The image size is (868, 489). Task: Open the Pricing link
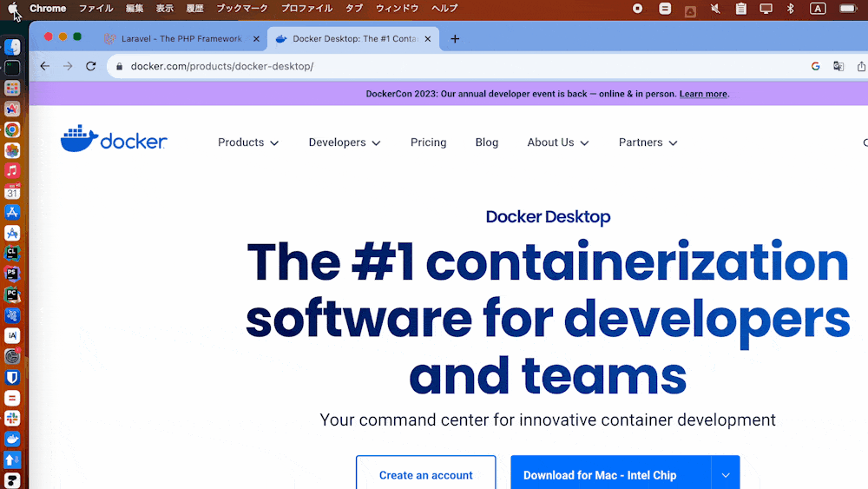pyautogui.click(x=429, y=142)
